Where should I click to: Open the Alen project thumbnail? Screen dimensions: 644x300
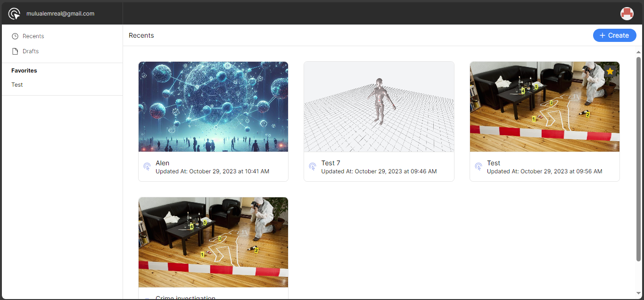pyautogui.click(x=213, y=106)
